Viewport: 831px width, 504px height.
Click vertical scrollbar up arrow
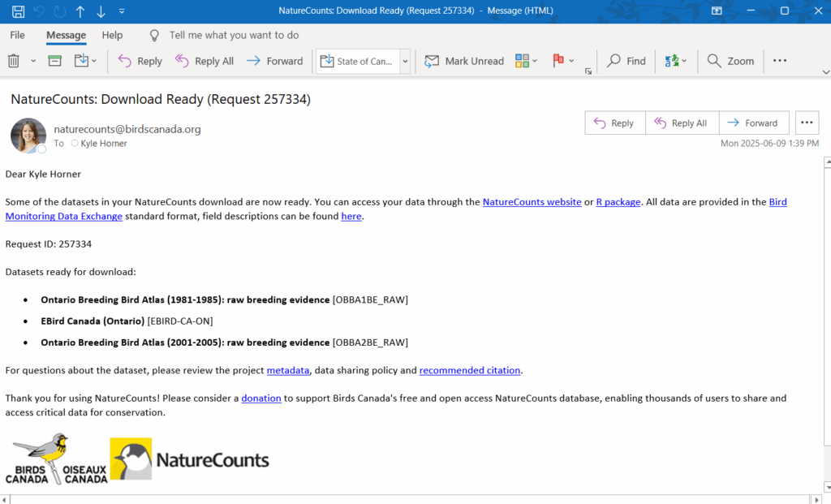(x=827, y=162)
